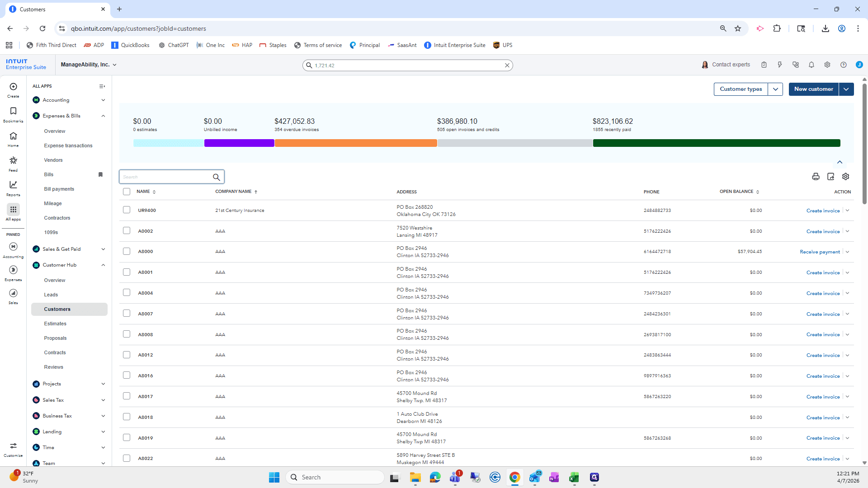The height and width of the screenshot is (488, 868).
Task: Open the Reports icon in left rail
Action: [x=13, y=188]
